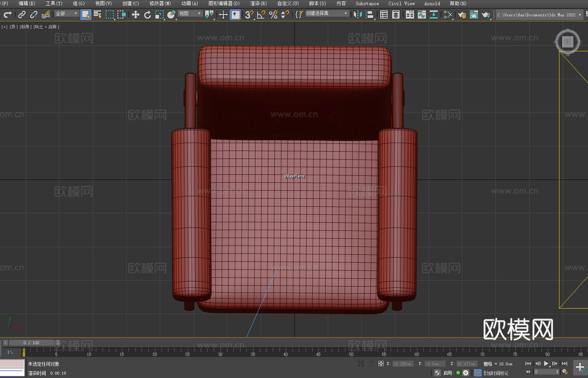Open Render Setup teapot-gear icon
The width and height of the screenshot is (588, 378).
[462, 14]
